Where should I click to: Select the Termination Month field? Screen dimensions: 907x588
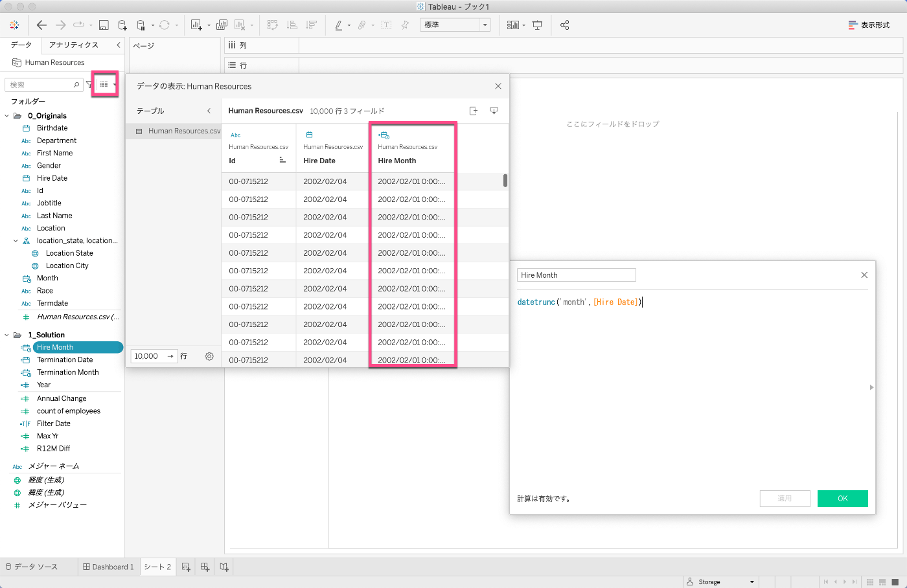point(67,372)
